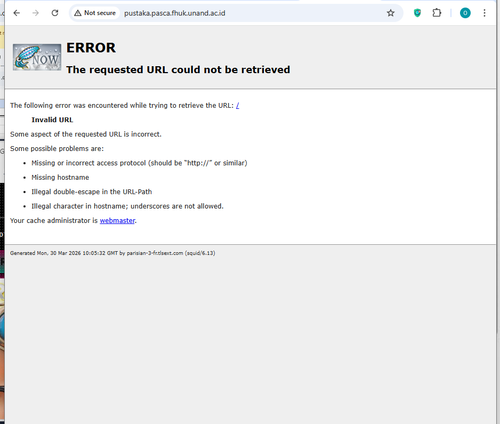Click the ERROR heading text

click(91, 48)
